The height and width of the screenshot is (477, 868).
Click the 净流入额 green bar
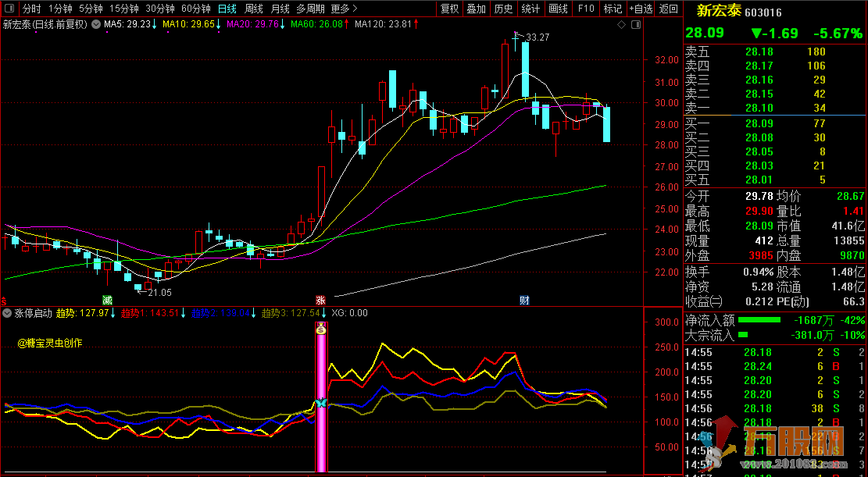point(759,320)
